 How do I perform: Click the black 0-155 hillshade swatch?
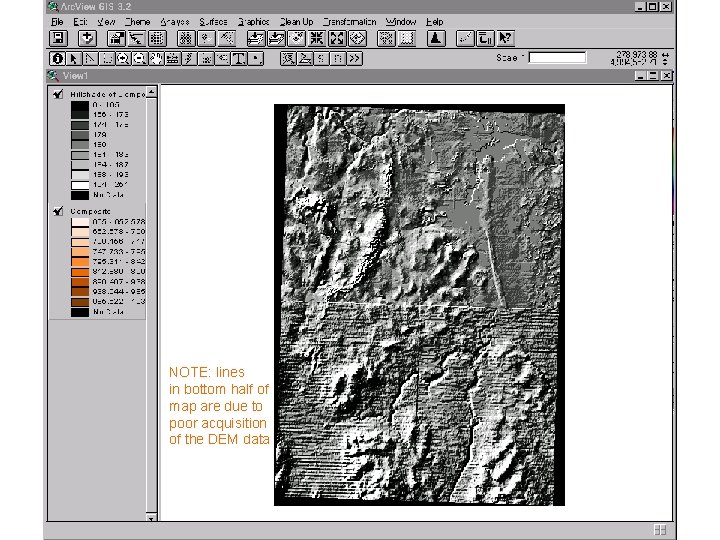click(80, 105)
